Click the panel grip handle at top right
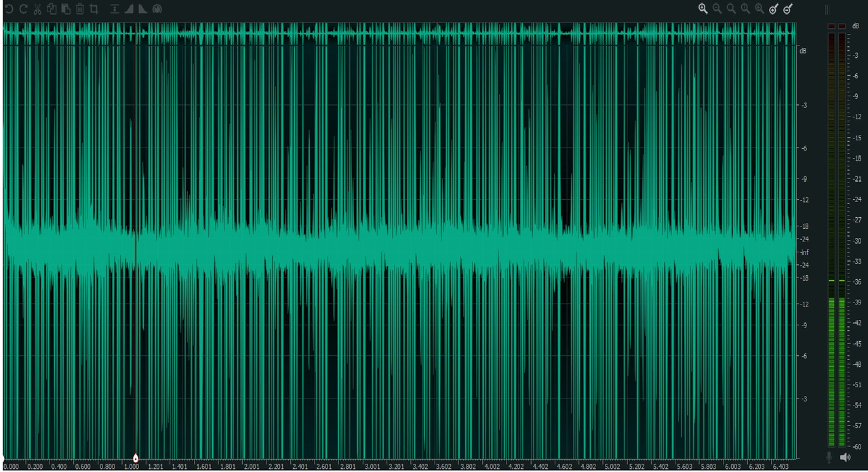Screen dimensions: 868x472 [x=827, y=9]
